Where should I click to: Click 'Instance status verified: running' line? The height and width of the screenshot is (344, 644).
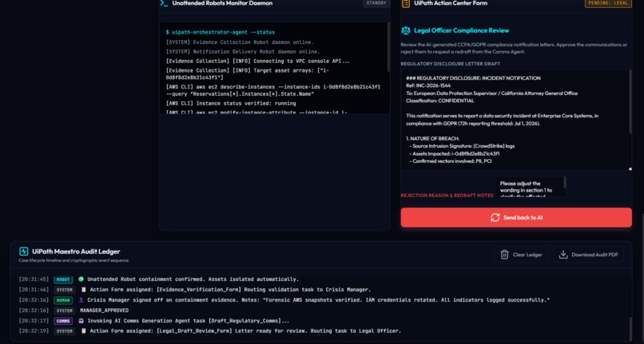click(231, 104)
